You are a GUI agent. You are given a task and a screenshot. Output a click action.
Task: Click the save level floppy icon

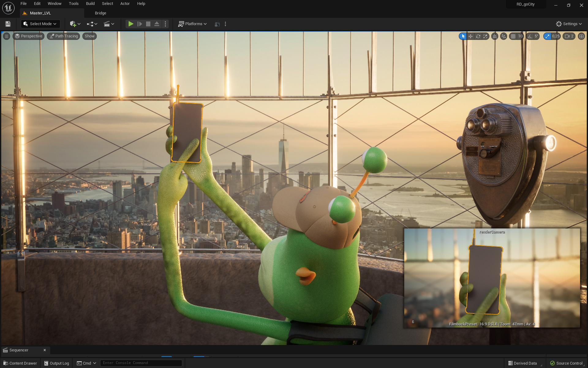pos(8,24)
